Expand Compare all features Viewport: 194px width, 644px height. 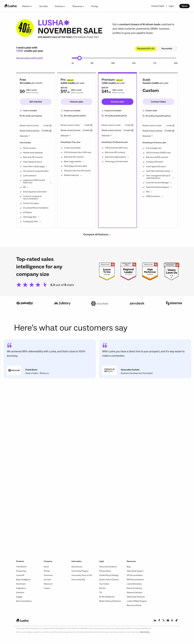click(x=97, y=234)
